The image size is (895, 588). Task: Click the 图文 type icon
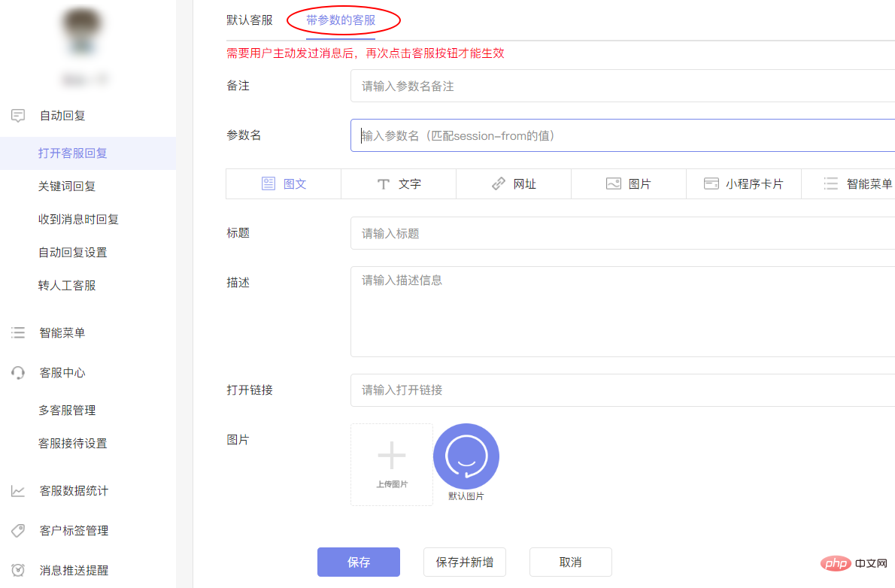268,183
